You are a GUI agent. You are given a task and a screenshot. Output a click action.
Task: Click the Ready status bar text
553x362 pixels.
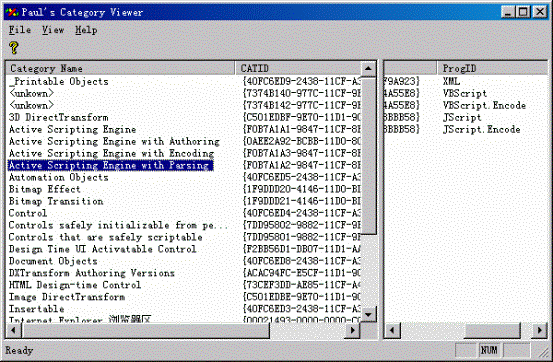pos(19,351)
